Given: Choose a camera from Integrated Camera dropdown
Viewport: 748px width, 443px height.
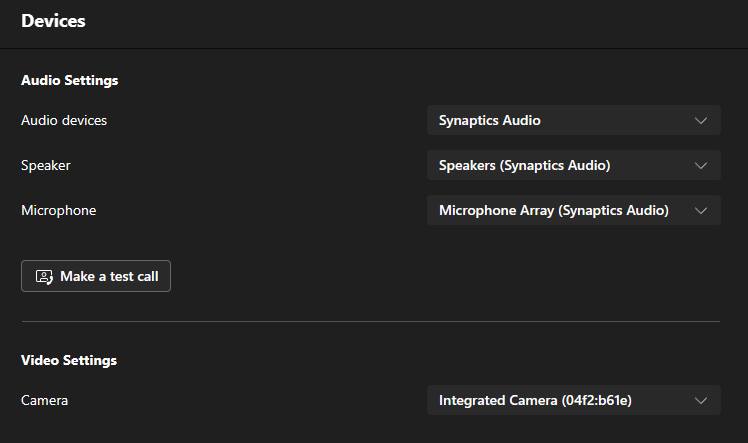Looking at the screenshot, I should pos(573,400).
